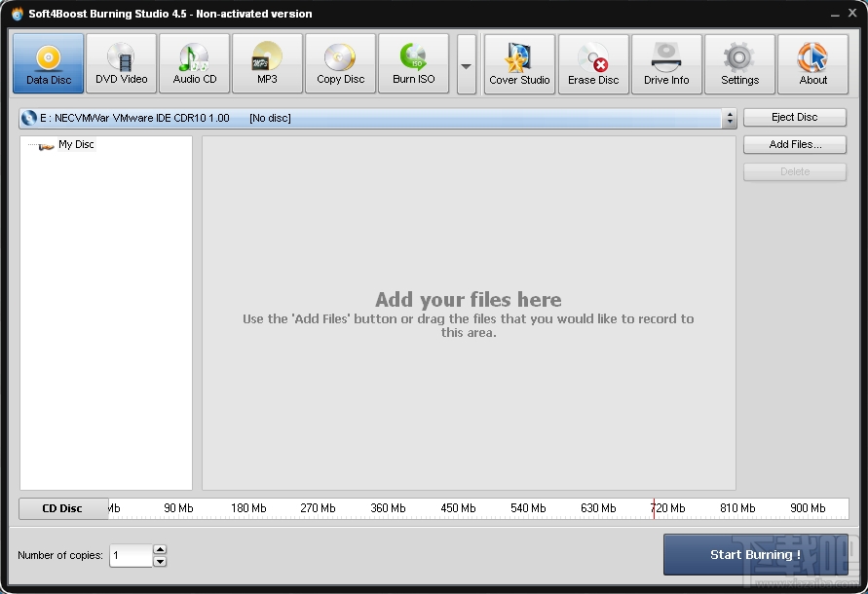Image resolution: width=868 pixels, height=594 pixels.
Task: Click the 90 Mb label on capacity bar
Action: [178, 507]
